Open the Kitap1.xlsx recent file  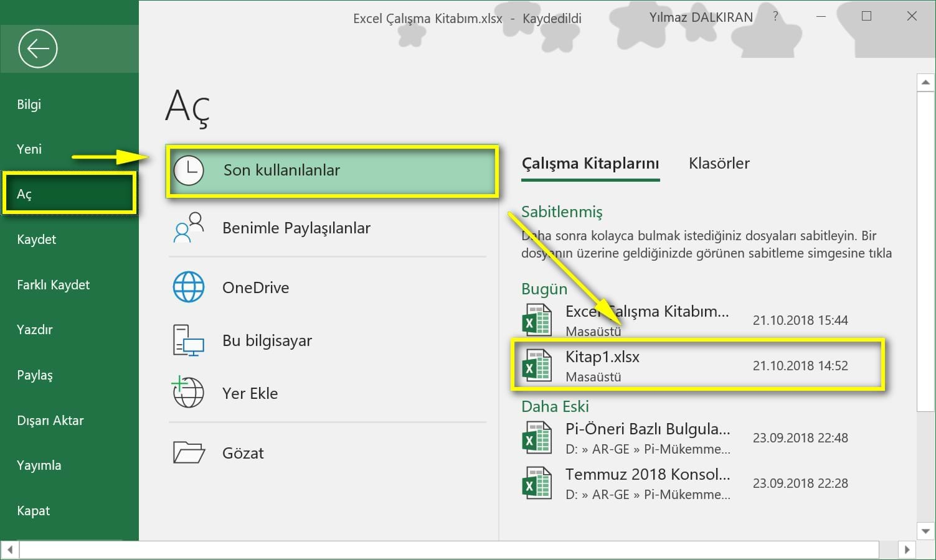(x=697, y=365)
